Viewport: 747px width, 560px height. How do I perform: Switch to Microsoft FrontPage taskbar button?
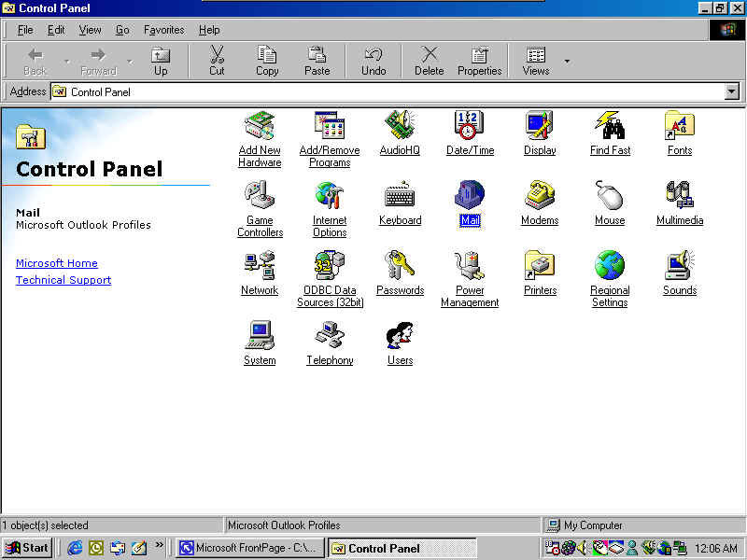(x=250, y=548)
